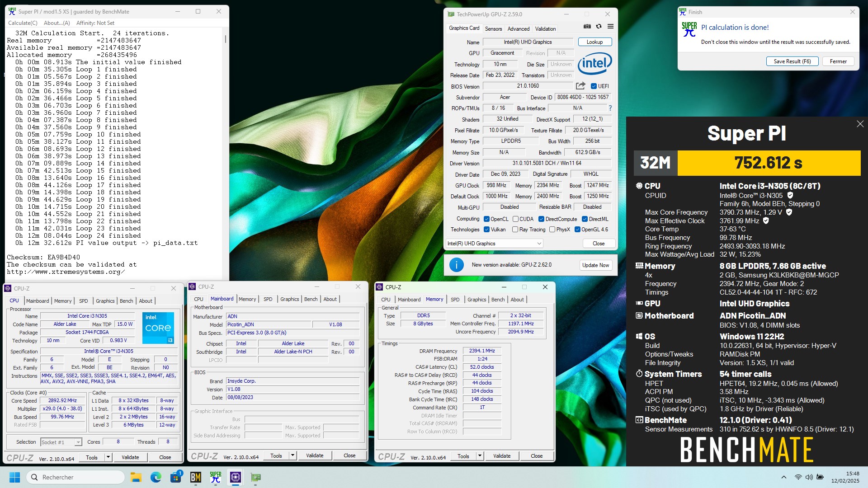Open the Intel(R) UHD Graphics GPU selector dropdown

point(495,244)
